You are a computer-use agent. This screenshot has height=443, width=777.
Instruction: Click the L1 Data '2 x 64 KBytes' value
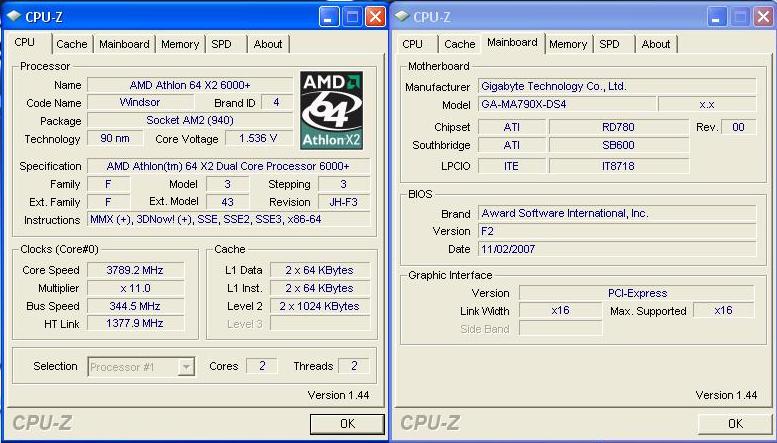(320, 270)
